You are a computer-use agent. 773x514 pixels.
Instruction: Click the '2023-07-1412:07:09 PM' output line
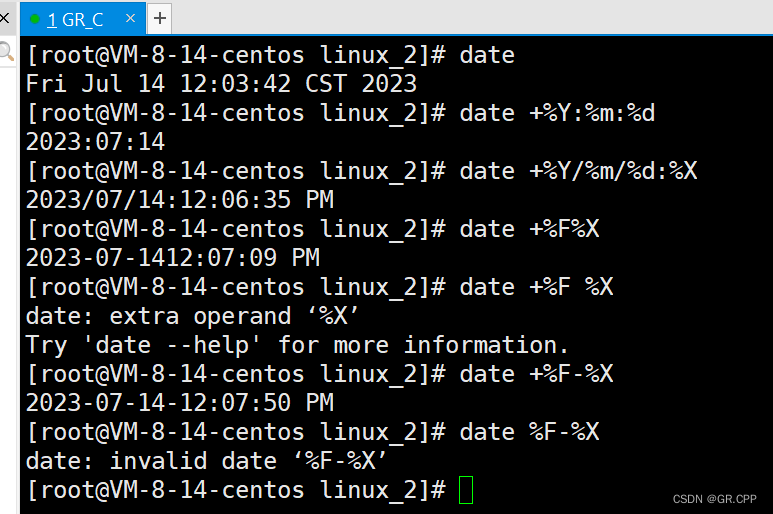(x=173, y=258)
